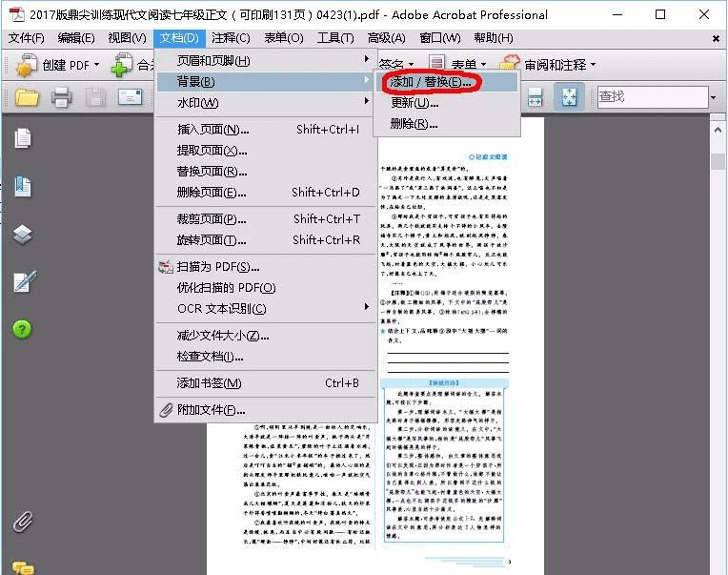Click the Fit Width toolbar icon
Image resolution: width=728 pixels, height=575 pixels.
[x=535, y=97]
